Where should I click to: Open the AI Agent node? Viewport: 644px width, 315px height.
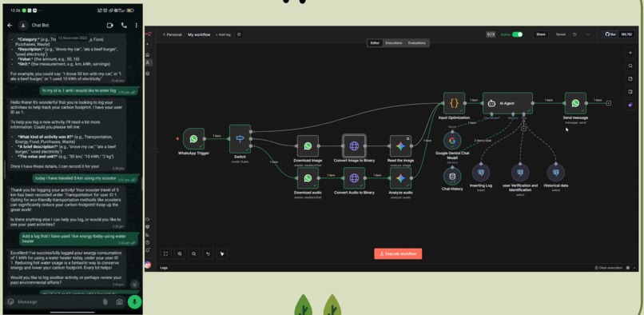507,103
